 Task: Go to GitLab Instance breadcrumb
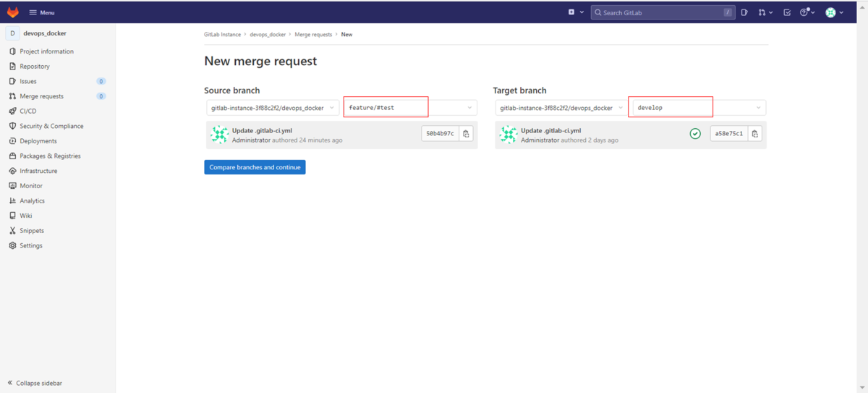click(x=222, y=35)
